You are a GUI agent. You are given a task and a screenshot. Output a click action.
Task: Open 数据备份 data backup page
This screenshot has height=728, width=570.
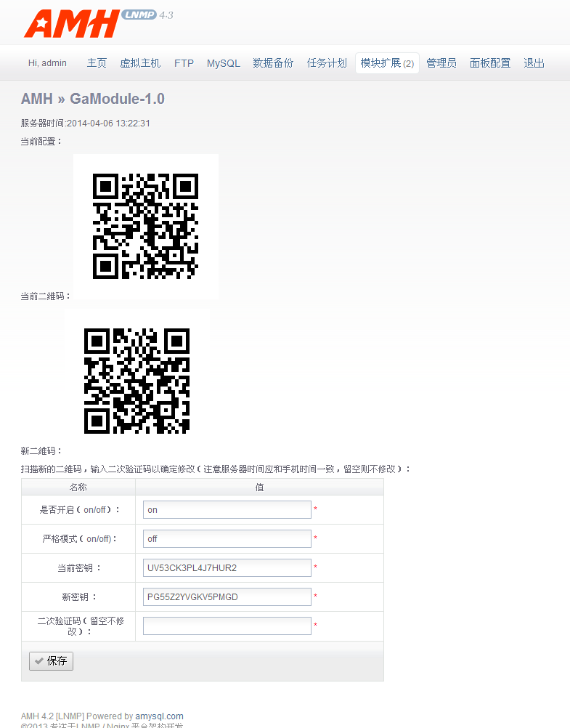coord(273,63)
